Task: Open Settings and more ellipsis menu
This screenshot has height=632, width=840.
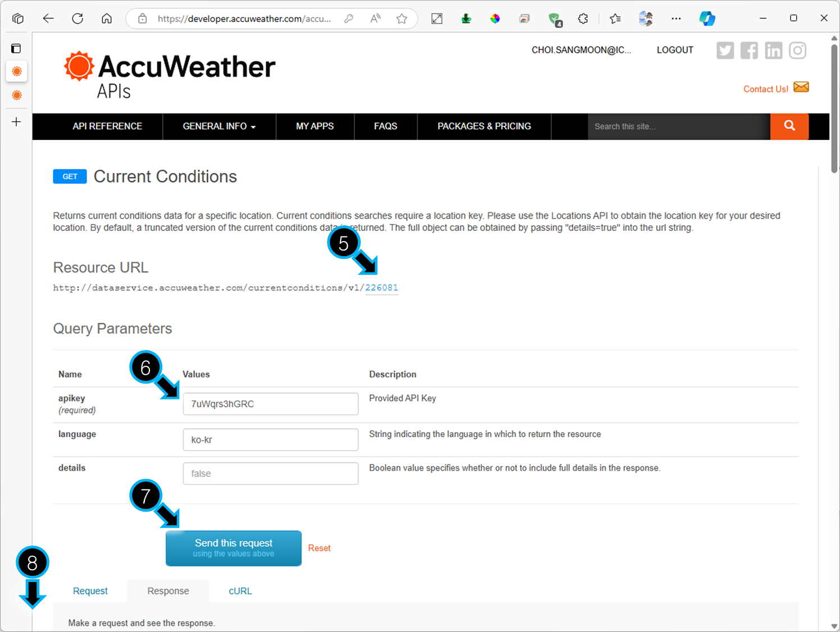Action: [x=676, y=19]
